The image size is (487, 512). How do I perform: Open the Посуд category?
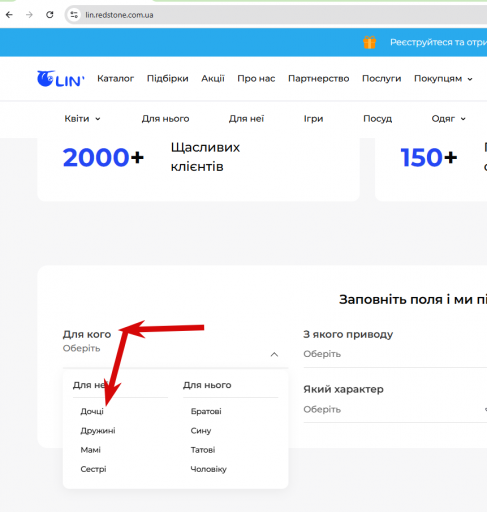[377, 119]
